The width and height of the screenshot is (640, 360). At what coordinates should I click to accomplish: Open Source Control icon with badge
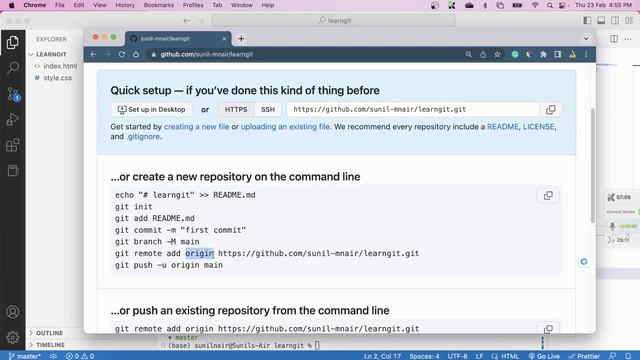[13, 94]
